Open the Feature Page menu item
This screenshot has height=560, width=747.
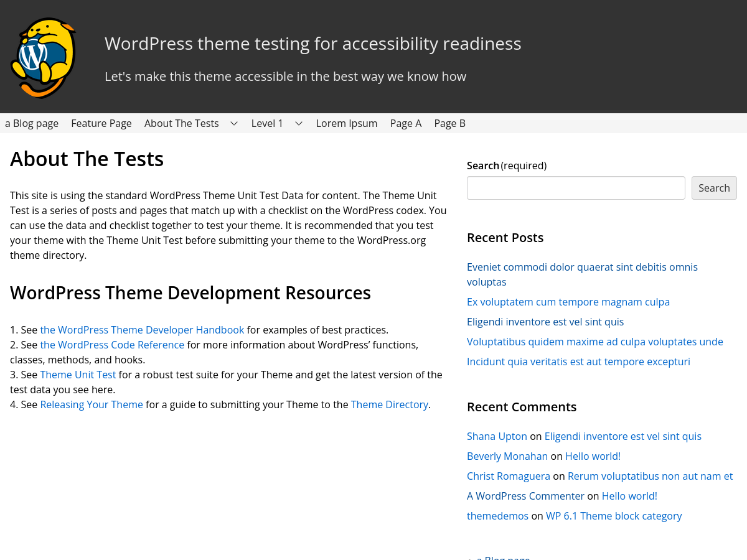click(101, 123)
